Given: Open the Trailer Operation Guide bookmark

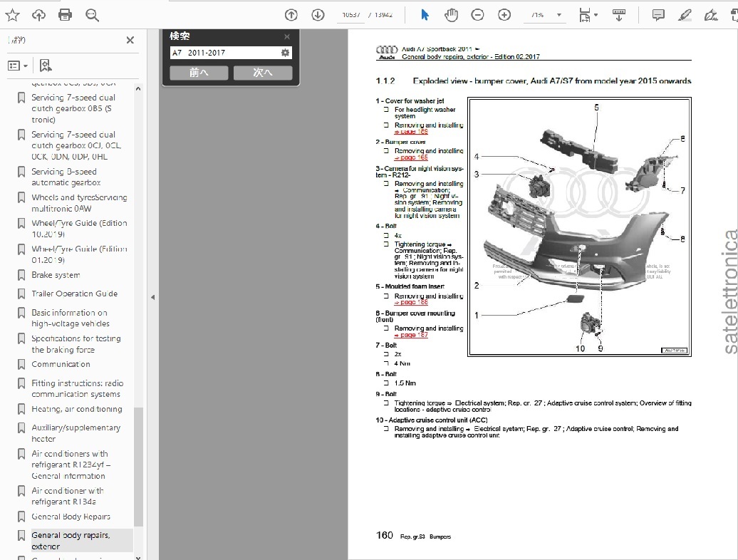Looking at the screenshot, I should 74,294.
